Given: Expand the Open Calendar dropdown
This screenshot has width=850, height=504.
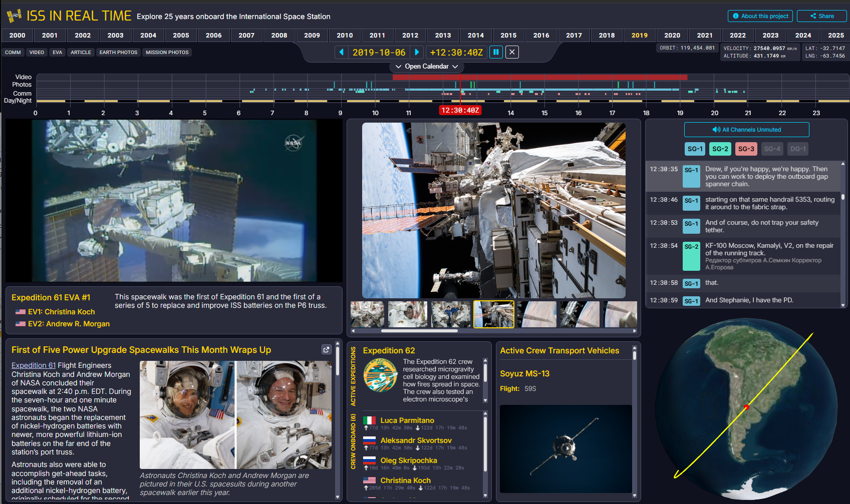Looking at the screenshot, I should tap(427, 66).
